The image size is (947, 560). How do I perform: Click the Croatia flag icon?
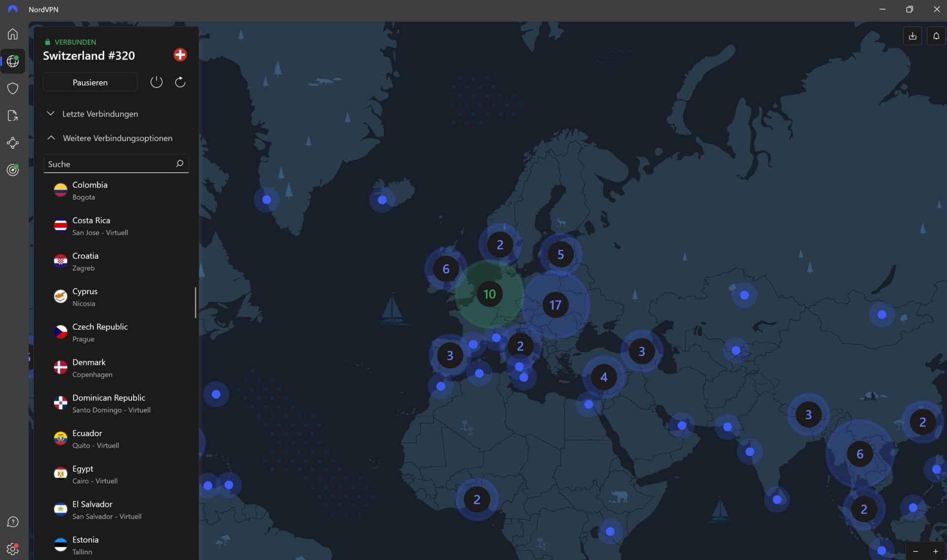(x=61, y=261)
